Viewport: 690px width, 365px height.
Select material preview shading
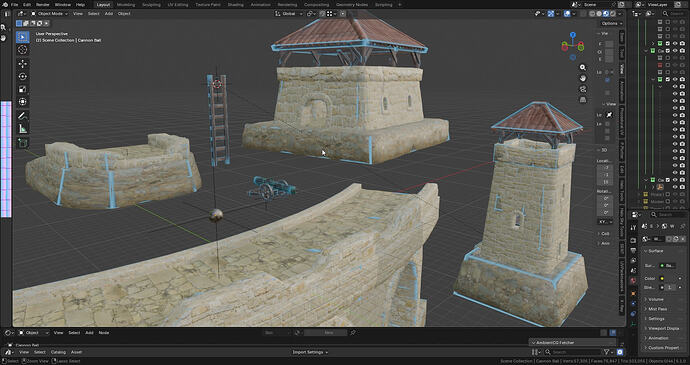[x=606, y=14]
